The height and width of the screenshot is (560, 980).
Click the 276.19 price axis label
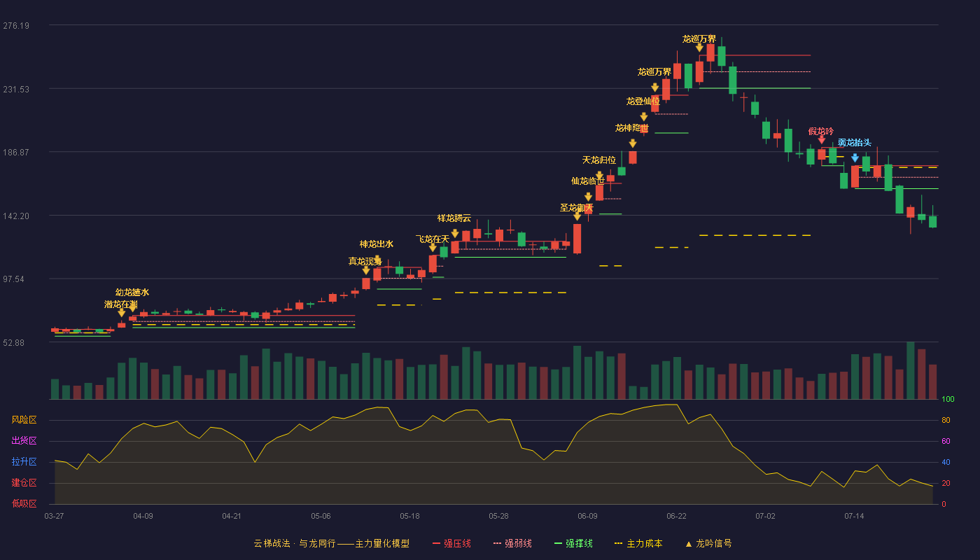point(16,26)
